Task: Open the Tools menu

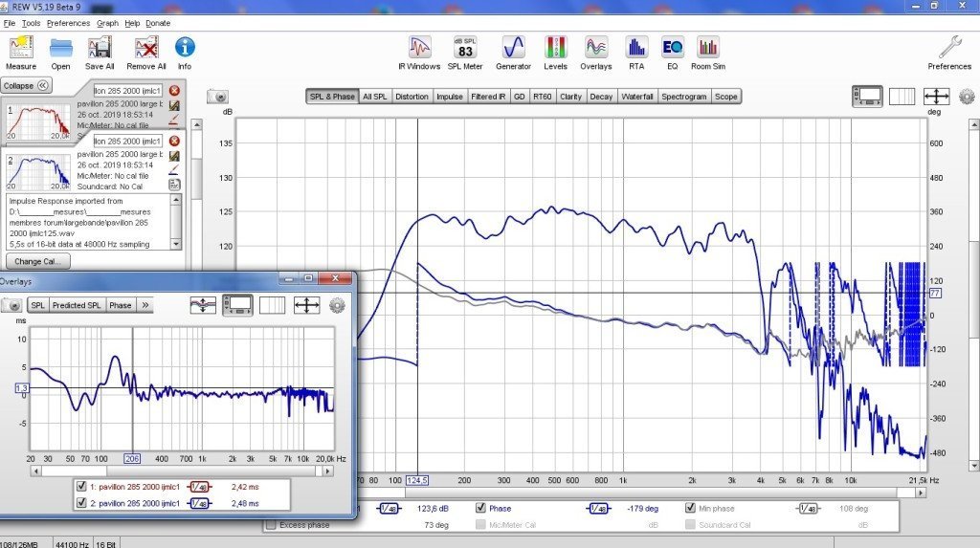Action: [x=31, y=23]
